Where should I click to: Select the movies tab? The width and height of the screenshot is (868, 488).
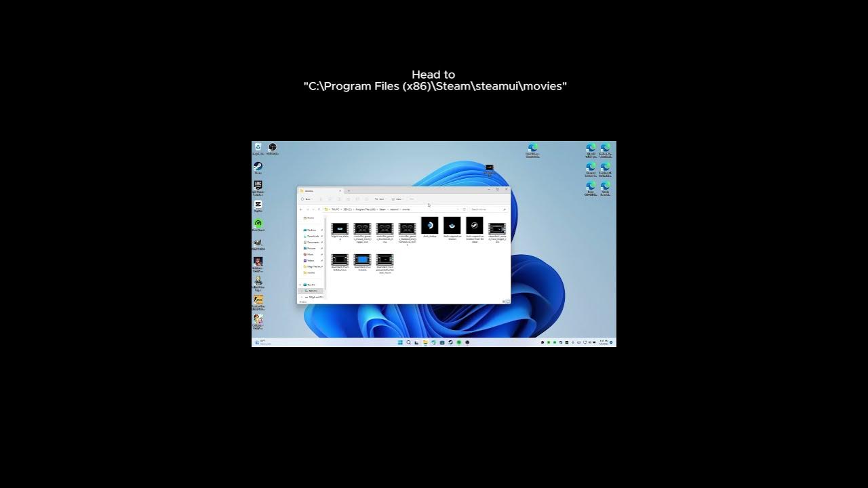click(321, 191)
